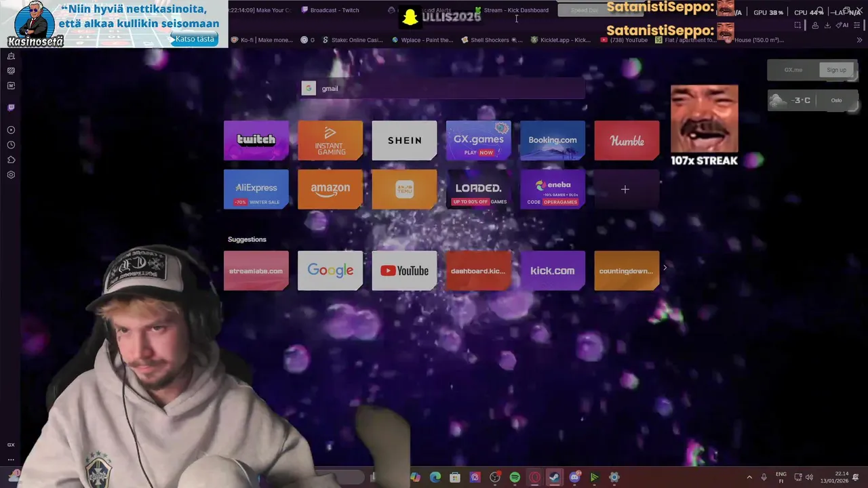Open Microsoft Edge from the taskbar
Screen dimensions: 868x488
click(x=435, y=477)
